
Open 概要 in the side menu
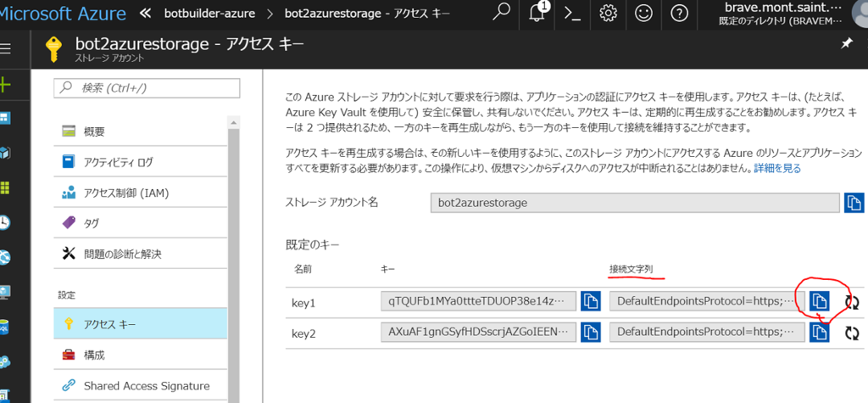point(140,132)
